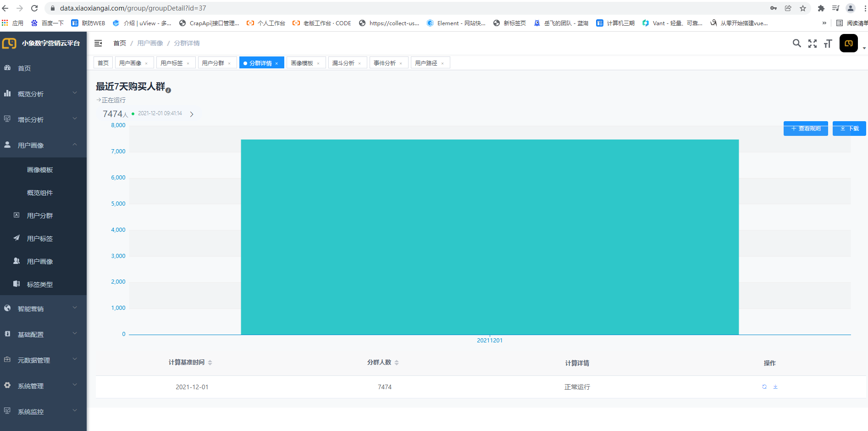Download the row result via the download icon
This screenshot has height=431, width=868.
point(775,386)
